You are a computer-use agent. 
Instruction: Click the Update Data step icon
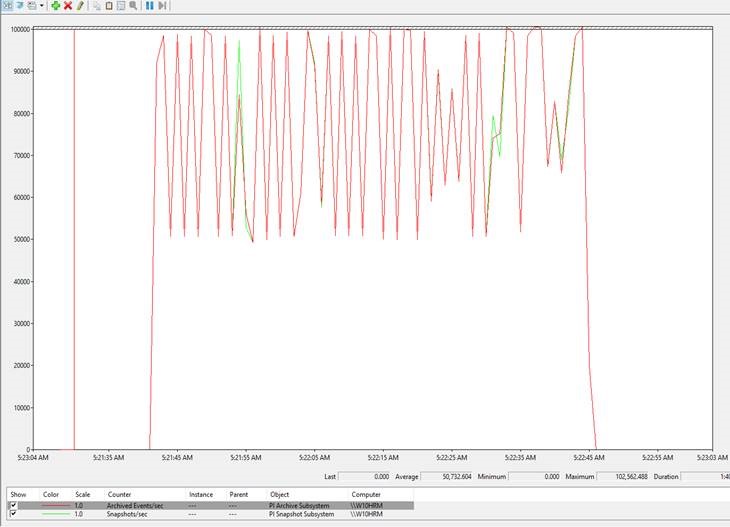coord(162,5)
